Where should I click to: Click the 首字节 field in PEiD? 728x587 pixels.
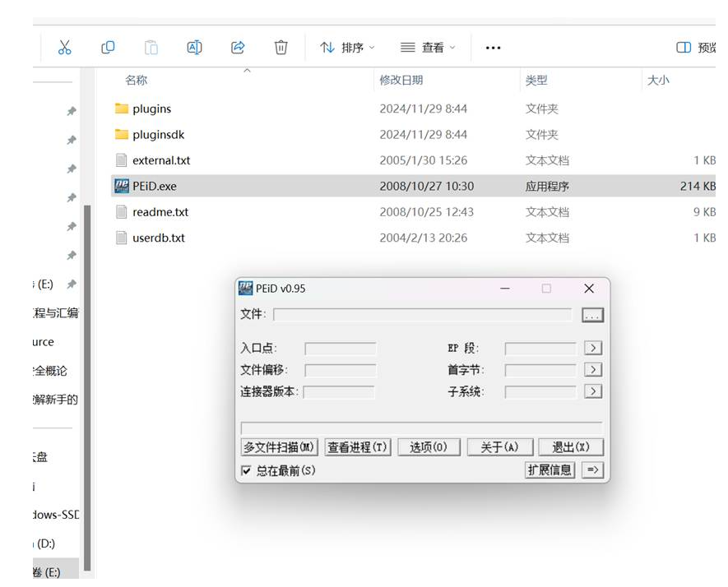[x=540, y=370]
